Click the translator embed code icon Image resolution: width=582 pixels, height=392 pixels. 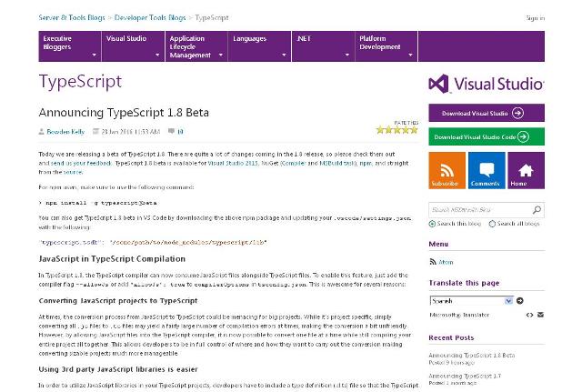click(x=529, y=315)
